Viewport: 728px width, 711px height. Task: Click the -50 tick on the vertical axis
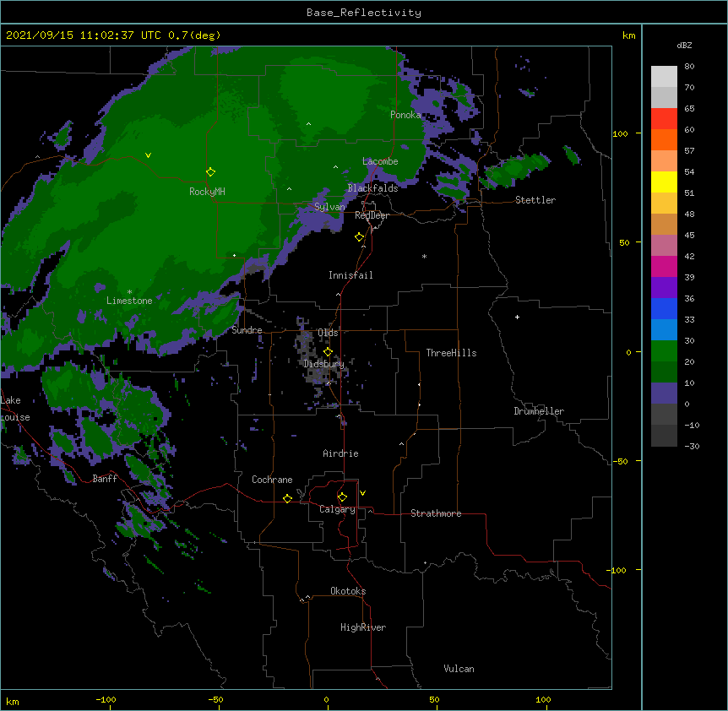[620, 461]
